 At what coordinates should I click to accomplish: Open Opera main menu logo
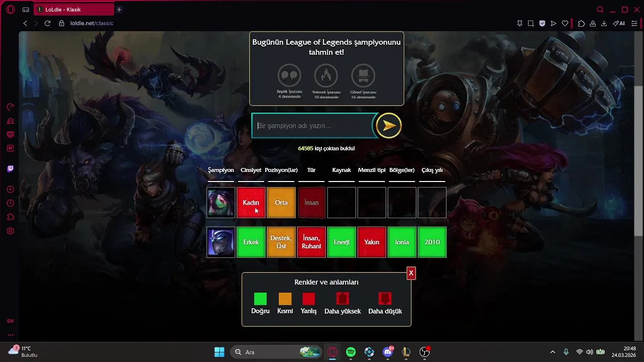click(10, 10)
